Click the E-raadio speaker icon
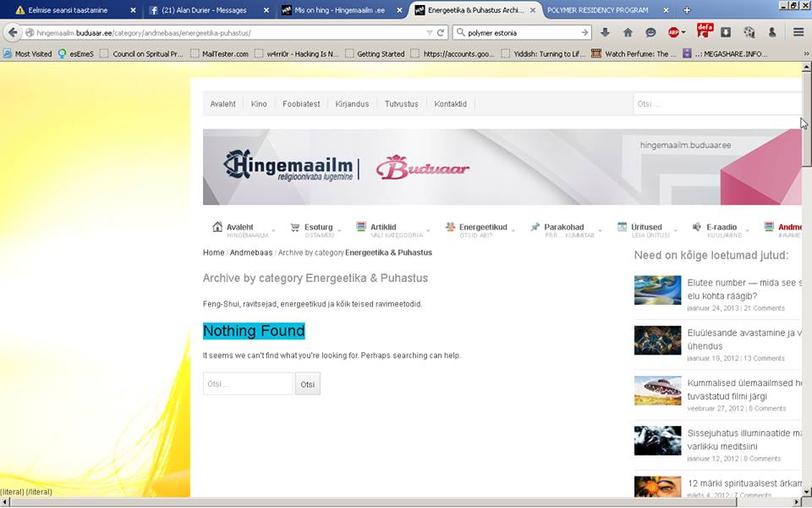 pos(697,227)
